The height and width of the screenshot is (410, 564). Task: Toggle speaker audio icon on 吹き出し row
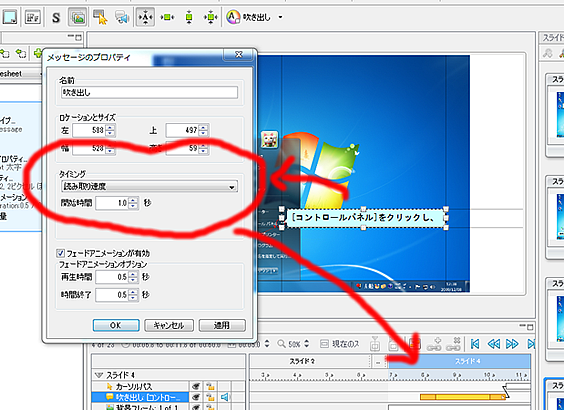click(224, 397)
